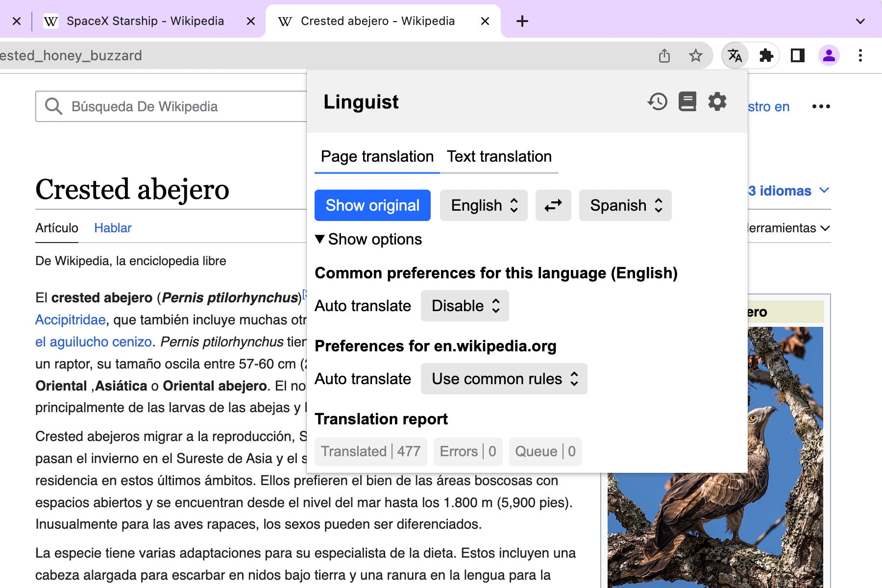Swap the translation language direction
Screen dimensions: 882x588
[x=553, y=205]
